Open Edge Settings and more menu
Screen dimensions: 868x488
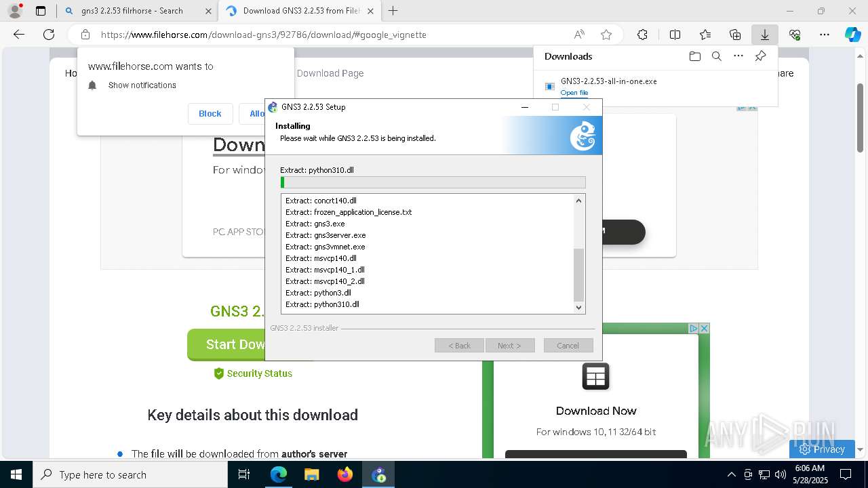[x=825, y=35]
